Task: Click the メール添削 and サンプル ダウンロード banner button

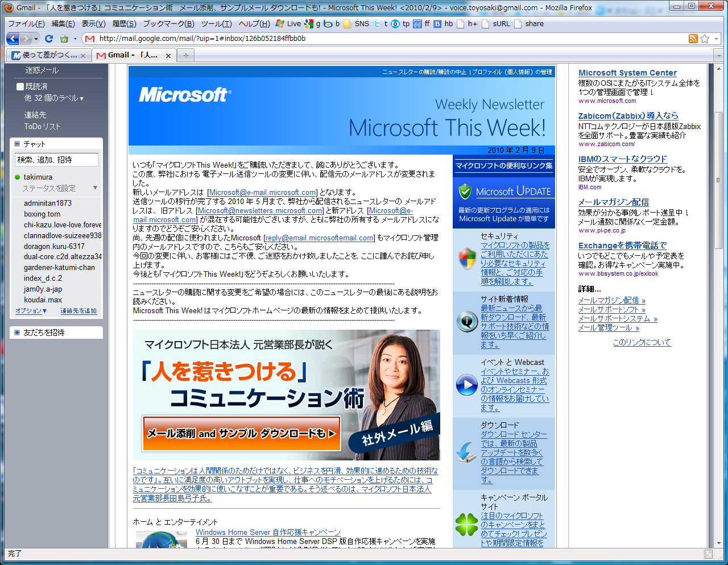Action: coord(242,433)
